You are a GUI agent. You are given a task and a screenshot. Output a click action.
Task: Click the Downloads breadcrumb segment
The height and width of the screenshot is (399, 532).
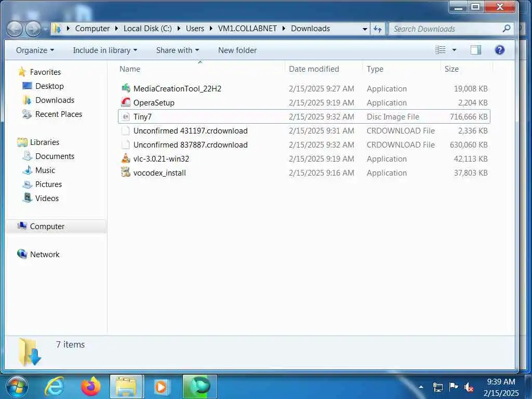(x=310, y=29)
